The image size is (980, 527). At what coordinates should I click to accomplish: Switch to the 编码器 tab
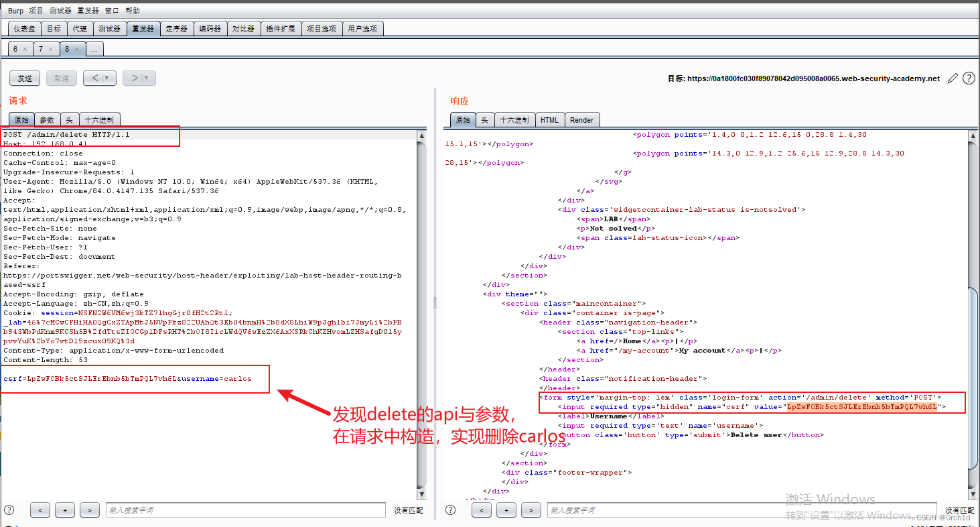point(210,29)
